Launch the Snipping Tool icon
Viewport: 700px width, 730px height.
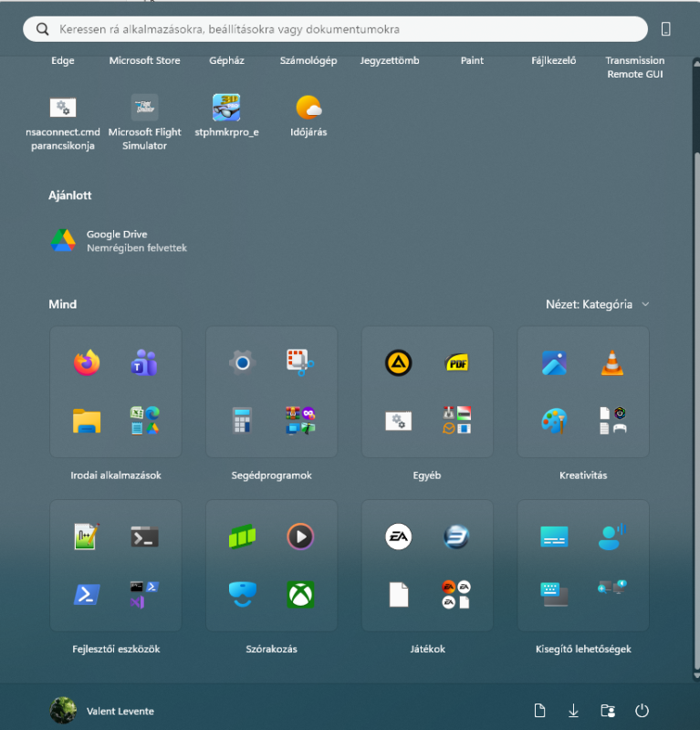point(300,362)
